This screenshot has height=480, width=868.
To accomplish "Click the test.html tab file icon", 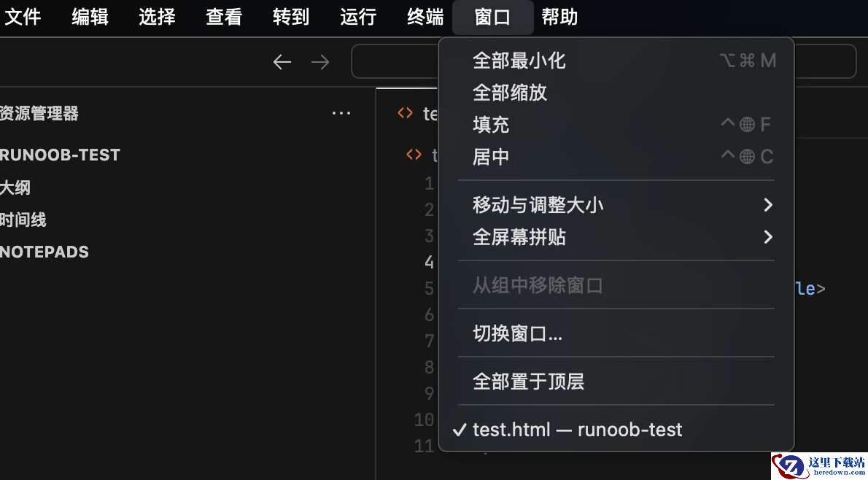I will [x=406, y=114].
